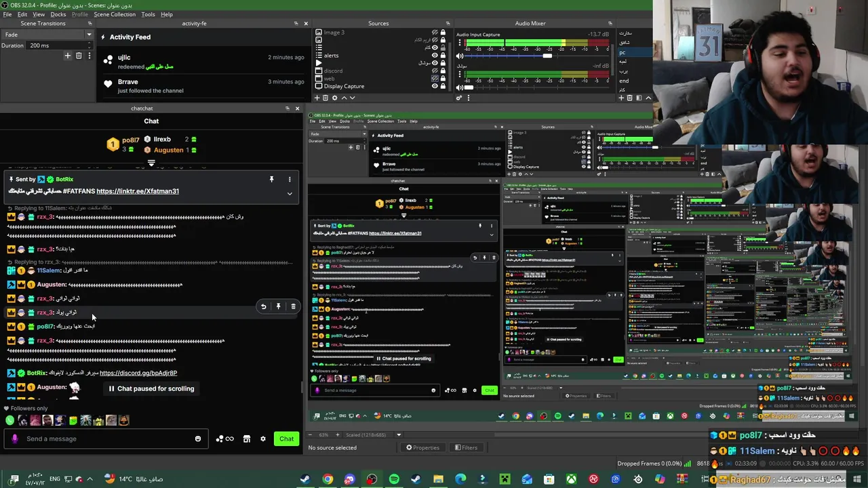The width and height of the screenshot is (868, 488).
Task: Move source up arrow in Sources toolbar
Action: pyautogui.click(x=343, y=98)
